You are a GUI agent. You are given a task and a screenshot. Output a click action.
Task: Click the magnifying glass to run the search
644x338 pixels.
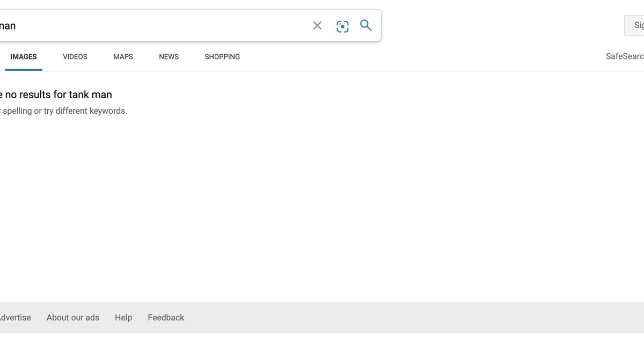tap(365, 25)
